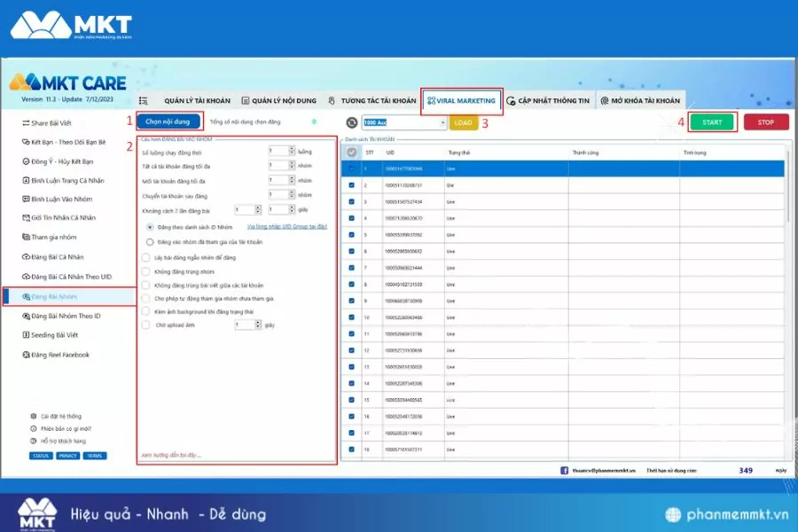Open the Vui lòng nhập UID Group tại đây link
Image resolution: width=798 pixels, height=532 pixels.
pos(287,227)
